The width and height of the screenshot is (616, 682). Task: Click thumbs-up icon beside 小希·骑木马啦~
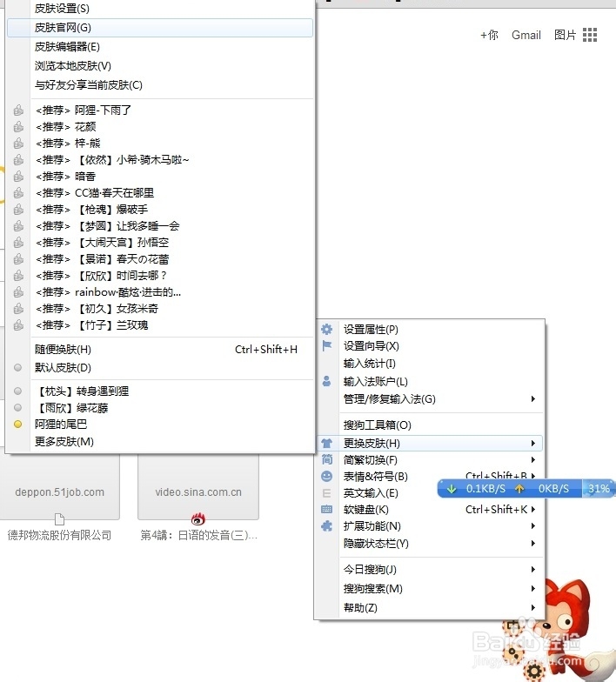pos(18,160)
